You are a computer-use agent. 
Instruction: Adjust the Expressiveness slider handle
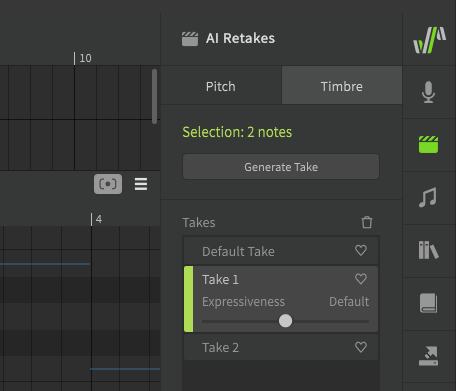pyautogui.click(x=285, y=321)
